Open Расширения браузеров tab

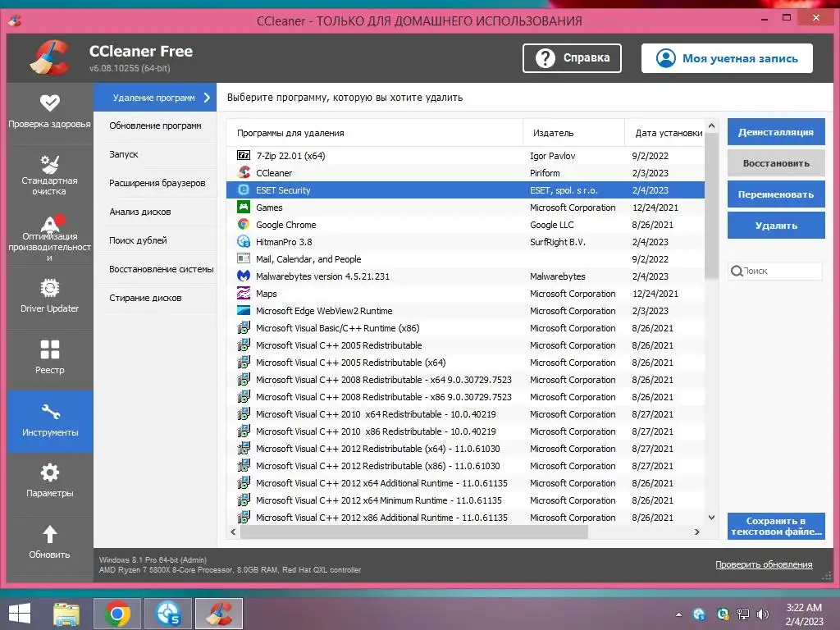point(155,183)
